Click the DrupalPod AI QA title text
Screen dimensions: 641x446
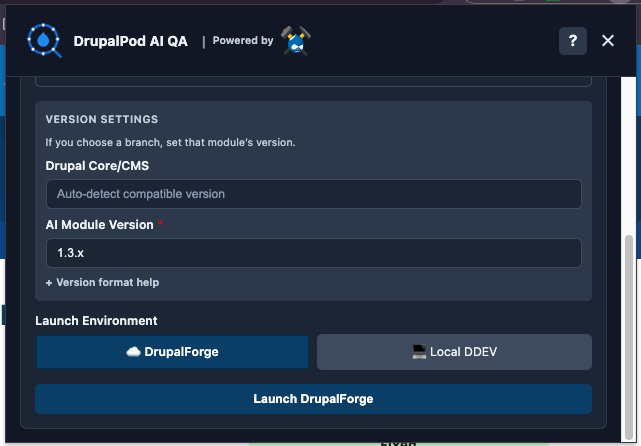point(130,41)
